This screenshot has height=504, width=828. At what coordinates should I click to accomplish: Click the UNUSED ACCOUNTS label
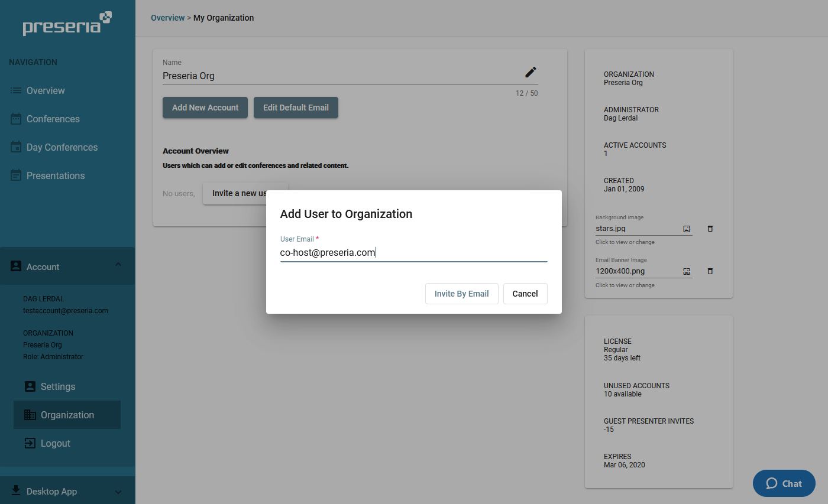636,385
